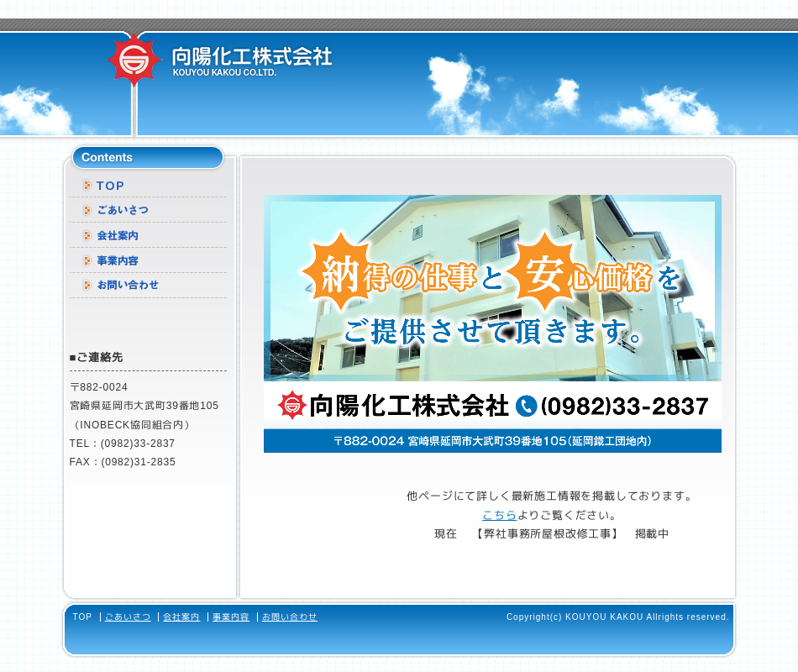The image size is (798, 672).
Task: Click the footer 会社案内 link
Action: [x=181, y=617]
